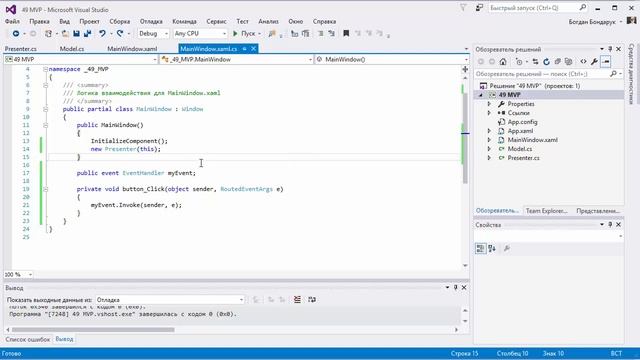This screenshot has width=640, height=360.
Task: Select App.config in Solution Explorer
Action: click(x=522, y=122)
